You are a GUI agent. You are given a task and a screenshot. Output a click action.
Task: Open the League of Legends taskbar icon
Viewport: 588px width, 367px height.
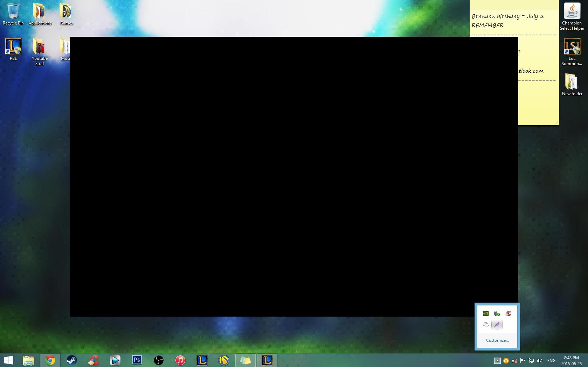201,360
